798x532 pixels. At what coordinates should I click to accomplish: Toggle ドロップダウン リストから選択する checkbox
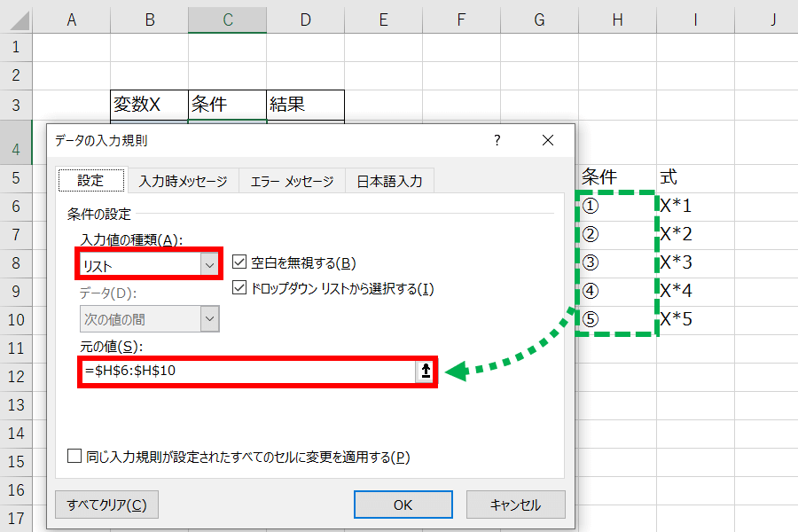pyautogui.click(x=239, y=288)
